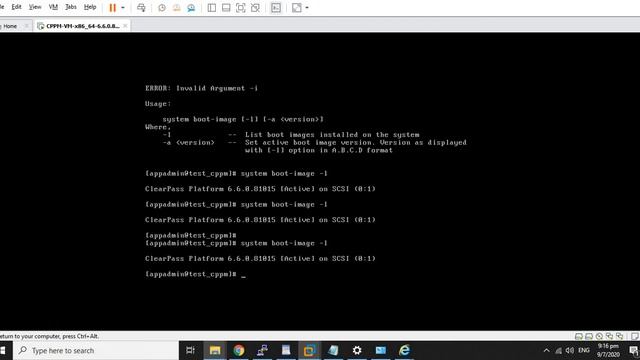Open the Tabs menu

tap(71, 7)
